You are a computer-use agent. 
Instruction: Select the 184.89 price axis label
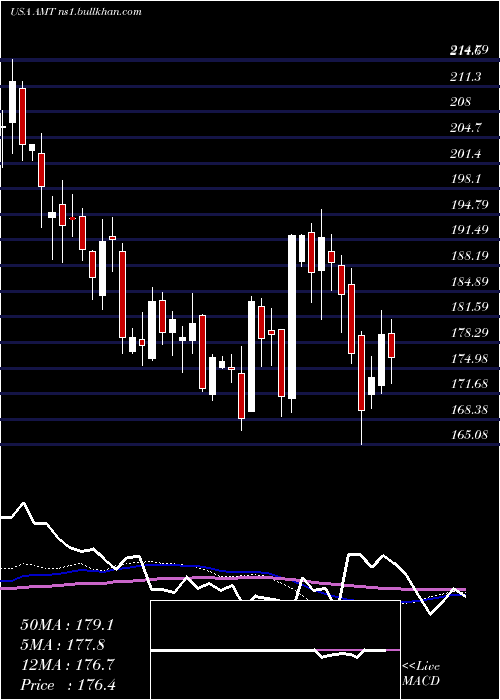pos(469,282)
